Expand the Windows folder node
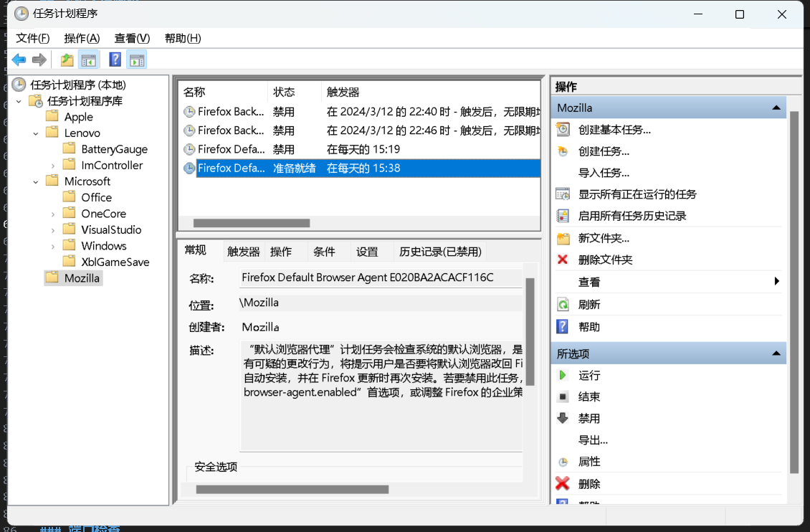 pos(53,247)
